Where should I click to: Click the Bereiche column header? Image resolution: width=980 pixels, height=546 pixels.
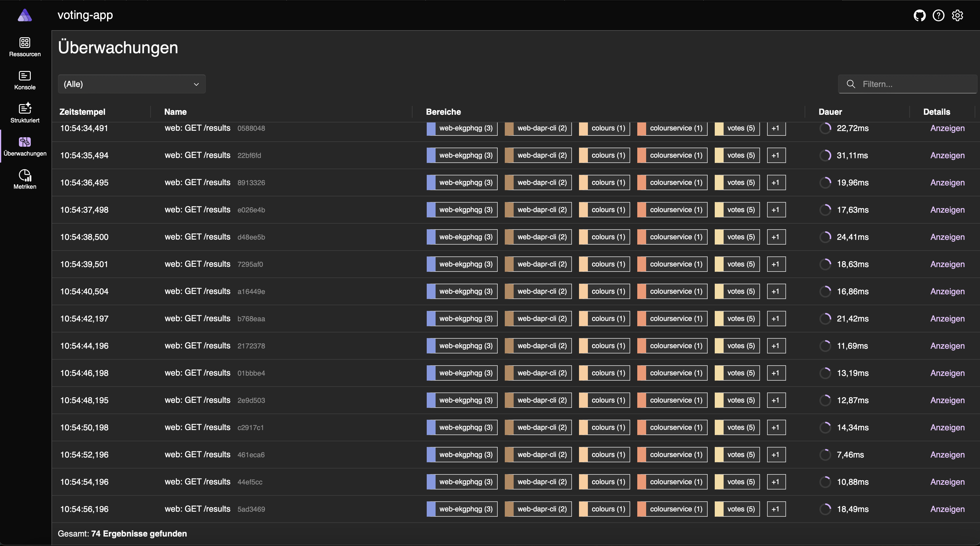[x=443, y=112]
